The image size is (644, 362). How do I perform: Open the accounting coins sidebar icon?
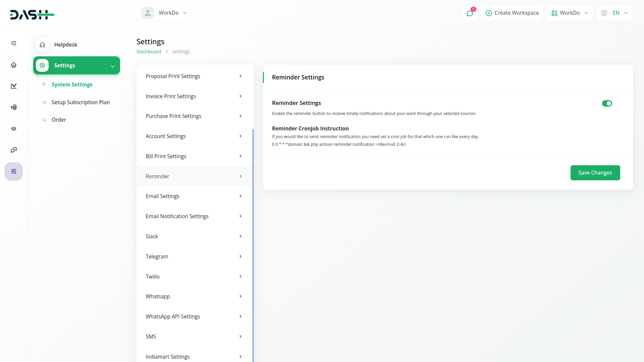(x=14, y=107)
